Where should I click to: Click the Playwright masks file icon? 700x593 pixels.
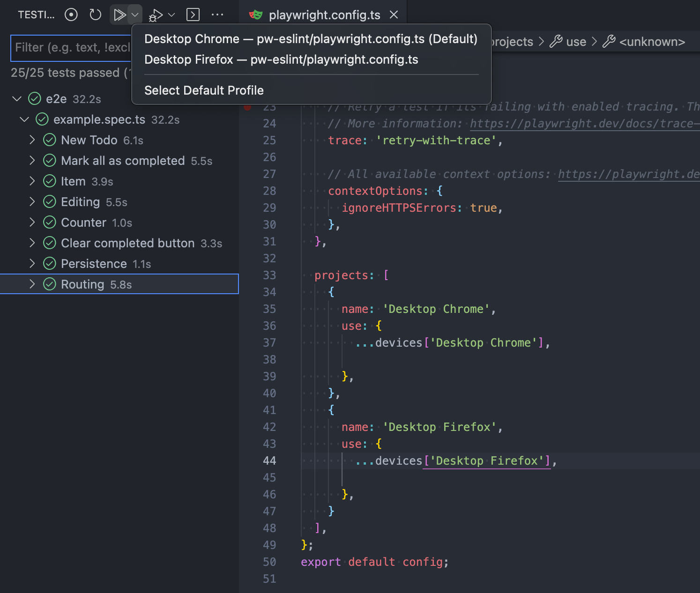tap(256, 15)
